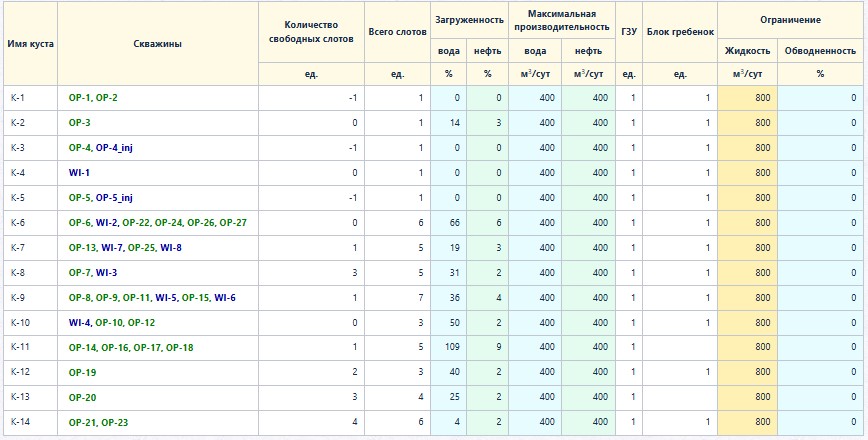The width and height of the screenshot is (868, 440).
Task: Click injector well WI-1 in row K-4
Action: [79, 173]
